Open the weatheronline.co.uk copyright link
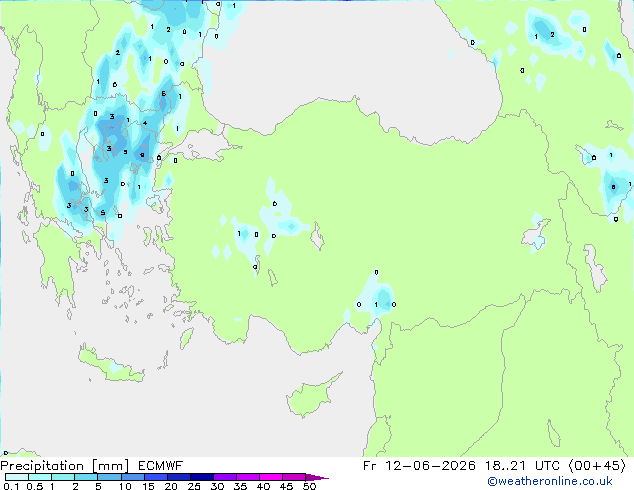 549,481
